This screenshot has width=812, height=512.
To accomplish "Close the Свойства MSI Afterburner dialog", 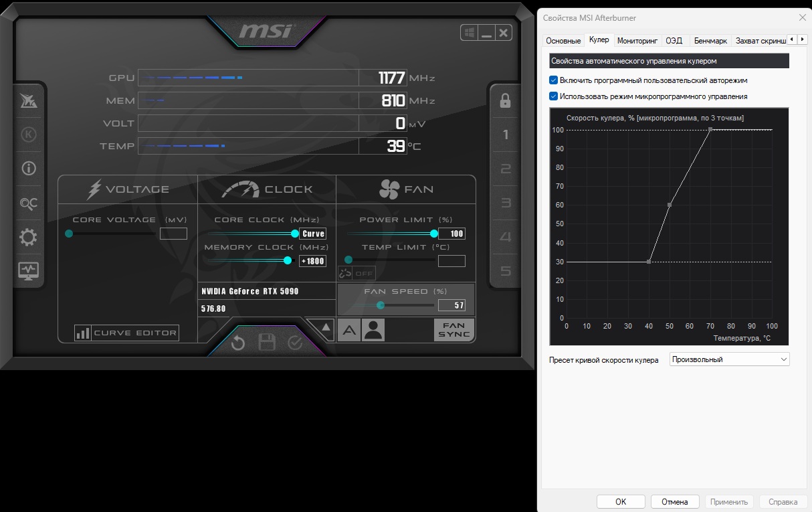I will click(802, 18).
